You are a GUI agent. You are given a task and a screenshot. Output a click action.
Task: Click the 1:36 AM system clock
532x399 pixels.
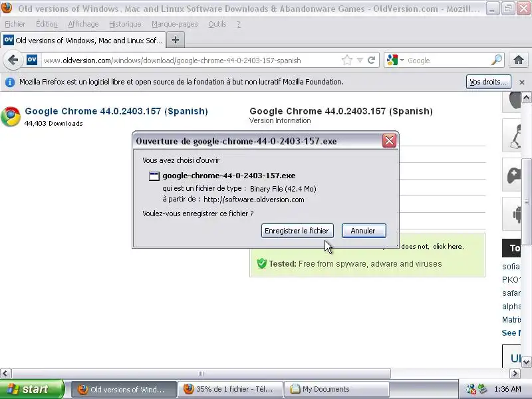pos(507,389)
